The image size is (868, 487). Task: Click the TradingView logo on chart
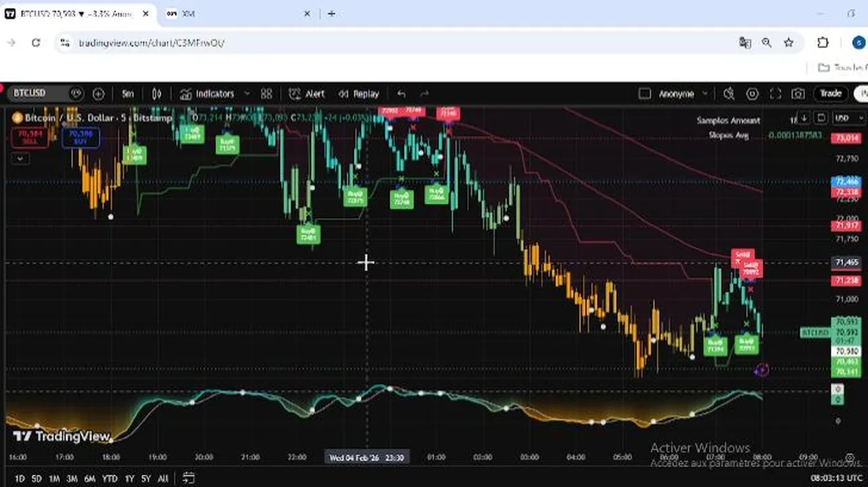tap(62, 437)
